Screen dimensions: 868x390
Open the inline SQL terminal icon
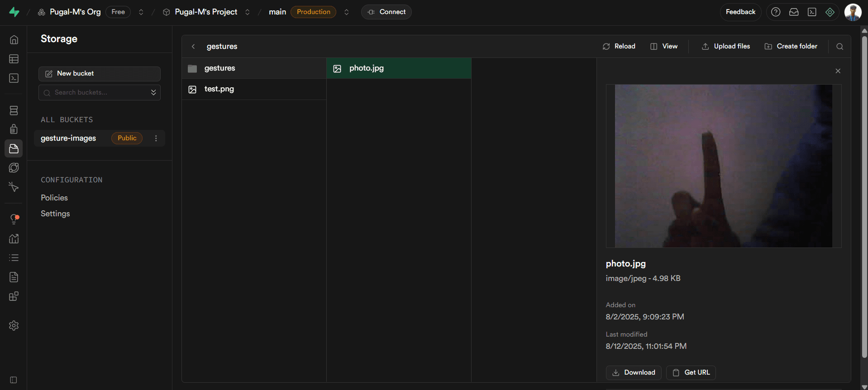tap(812, 12)
